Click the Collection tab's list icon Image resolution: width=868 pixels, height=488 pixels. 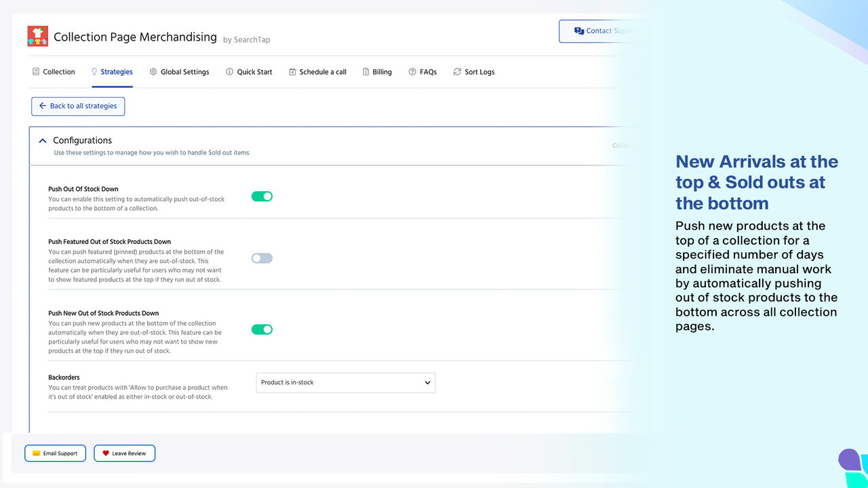tap(36, 72)
